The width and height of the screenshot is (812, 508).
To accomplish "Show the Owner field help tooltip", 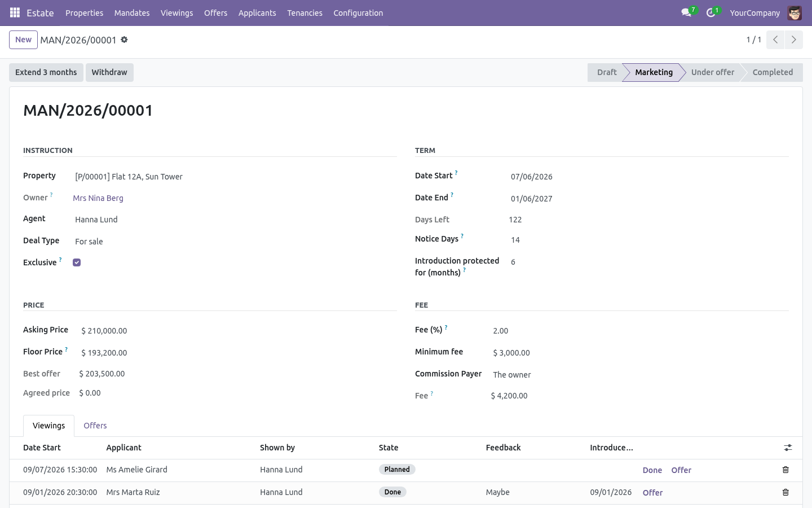I will click(x=51, y=195).
